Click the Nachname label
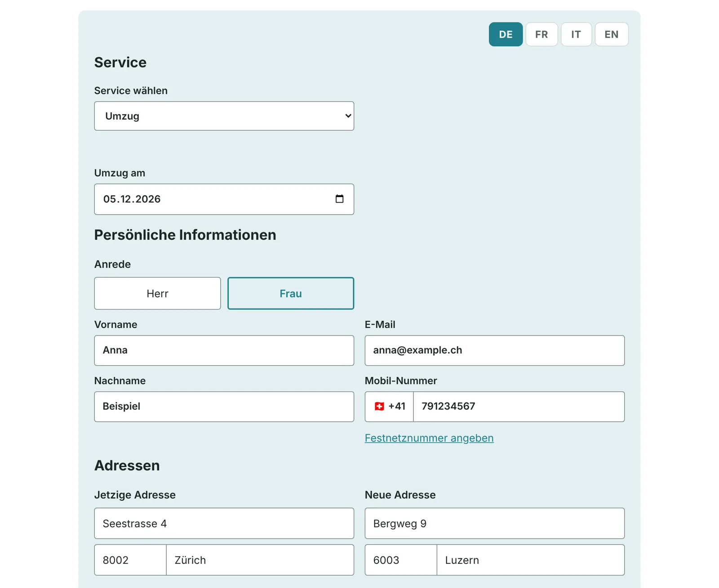This screenshot has width=719, height=588. coord(120,381)
